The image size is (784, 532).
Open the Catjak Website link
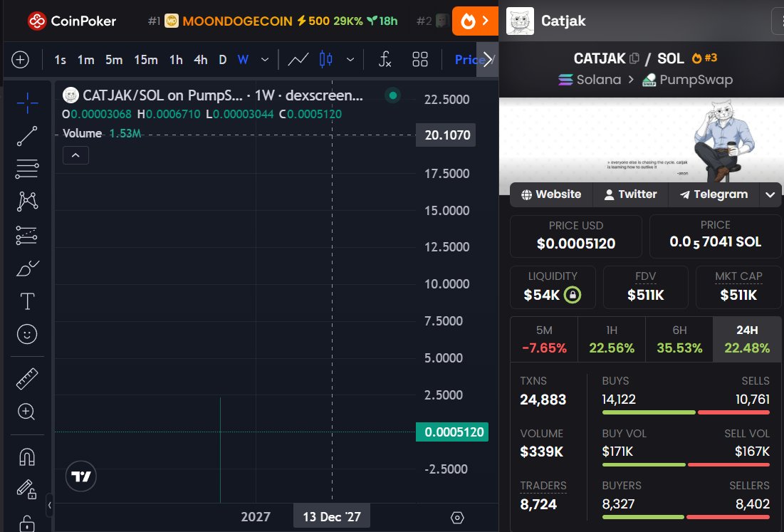click(551, 194)
